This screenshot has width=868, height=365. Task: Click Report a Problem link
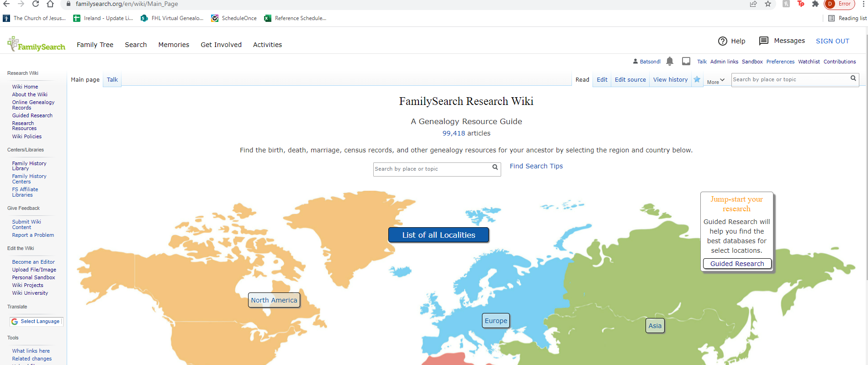pyautogui.click(x=33, y=235)
